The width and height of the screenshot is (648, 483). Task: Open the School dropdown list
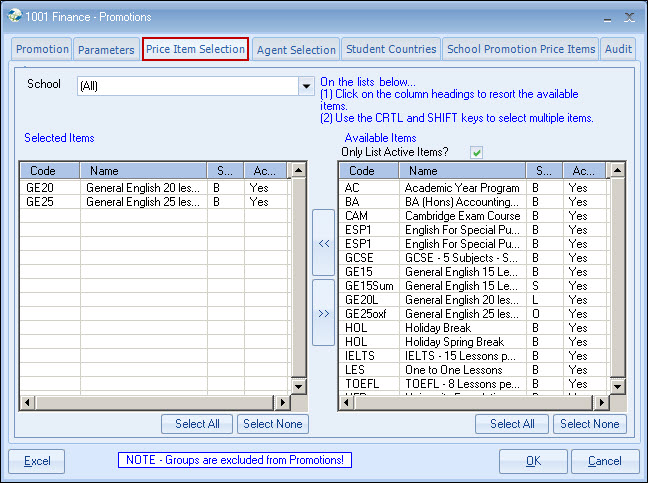(306, 87)
